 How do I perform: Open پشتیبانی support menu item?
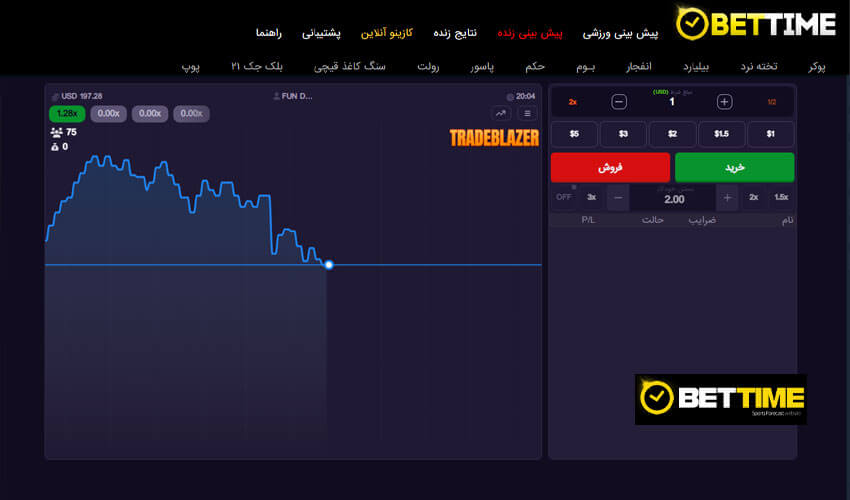point(321,33)
